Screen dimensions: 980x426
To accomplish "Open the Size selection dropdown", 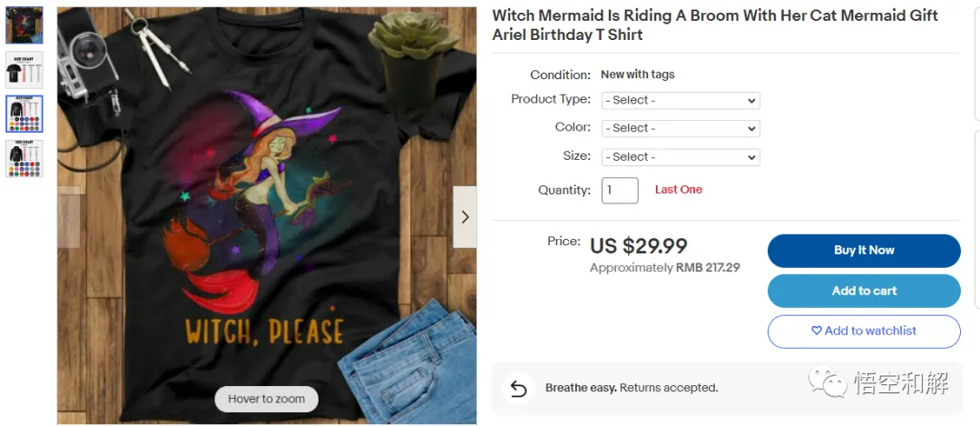I will (681, 157).
